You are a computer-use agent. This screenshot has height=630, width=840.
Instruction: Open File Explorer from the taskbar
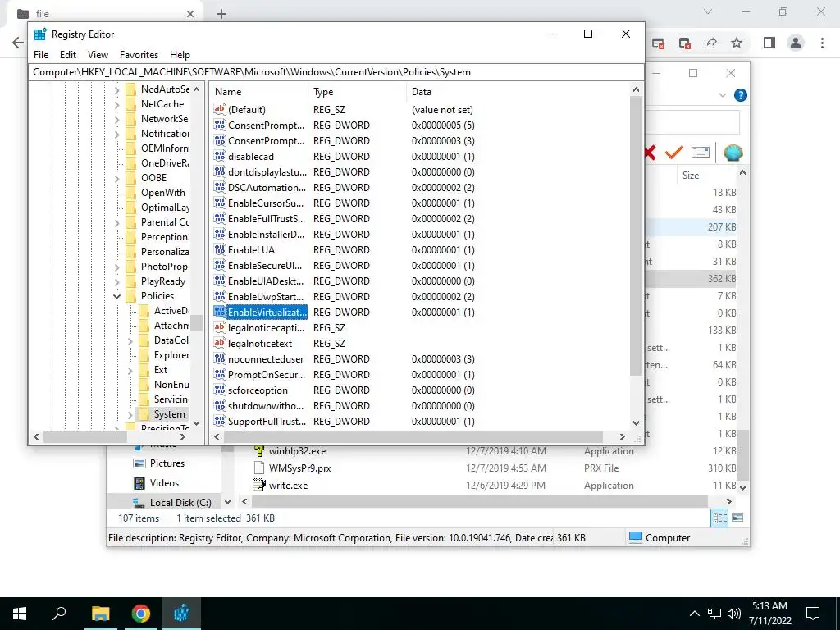click(101, 614)
